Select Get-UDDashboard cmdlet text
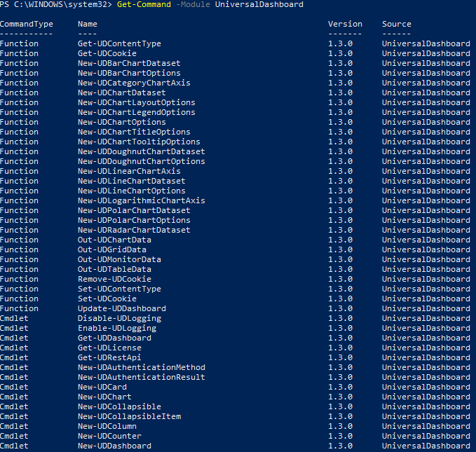476x452 pixels. 114,338
